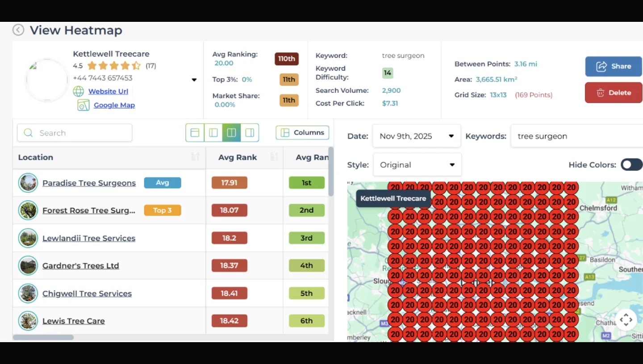Click the 17.91 avg rank cell
This screenshot has width=643, height=364.
point(229,183)
